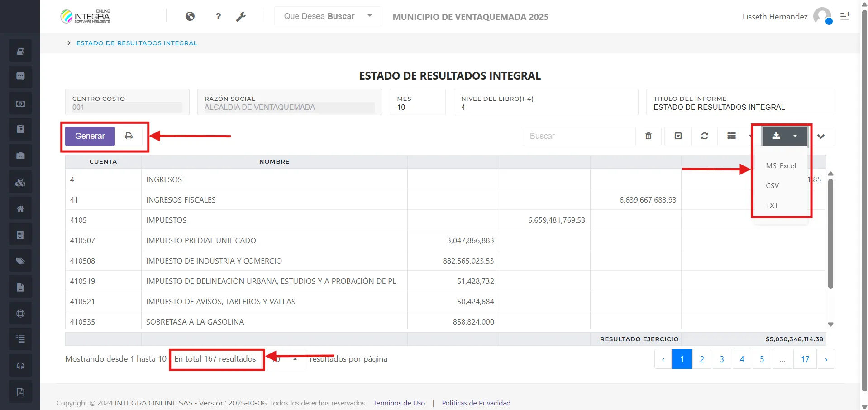868x410 pixels.
Task: Go to results page 17 using pagination
Action: tap(805, 358)
